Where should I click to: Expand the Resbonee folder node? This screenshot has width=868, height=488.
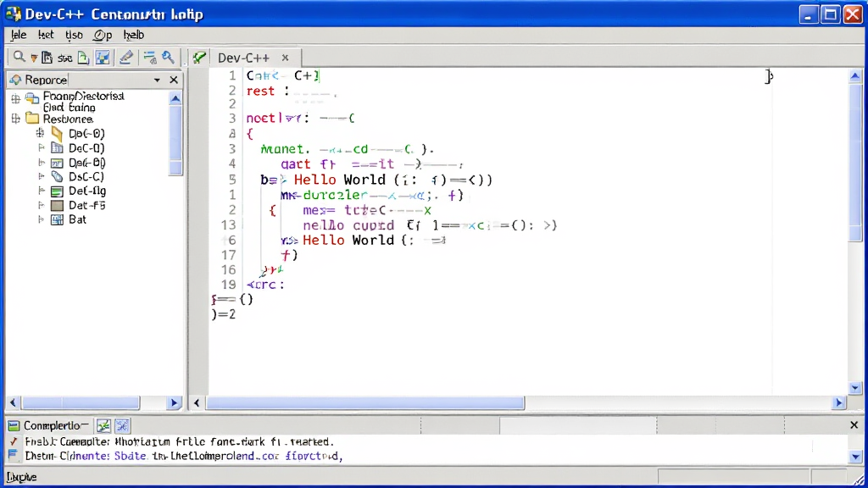pos(15,119)
